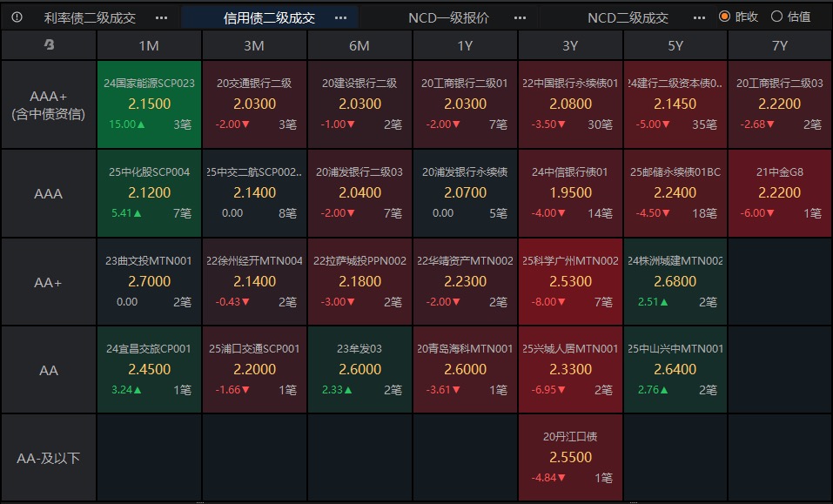
Task: Open the 利率债二级成交 tab
Action: pos(90,17)
